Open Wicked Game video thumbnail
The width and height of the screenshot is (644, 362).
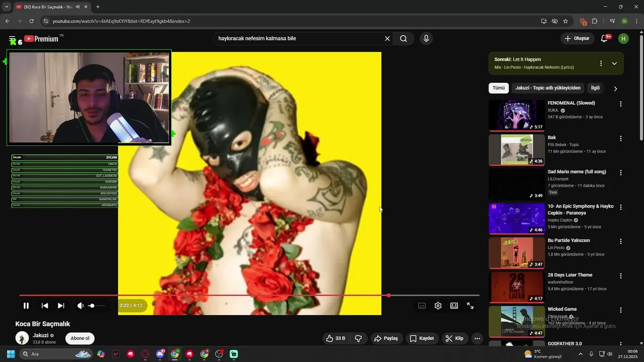tap(517, 321)
